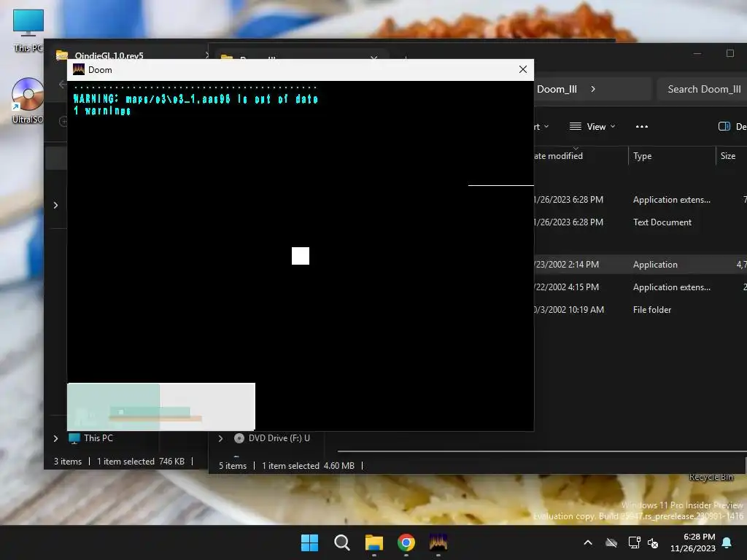
Task: Open the This PC desktop icon
Action: coord(28,29)
